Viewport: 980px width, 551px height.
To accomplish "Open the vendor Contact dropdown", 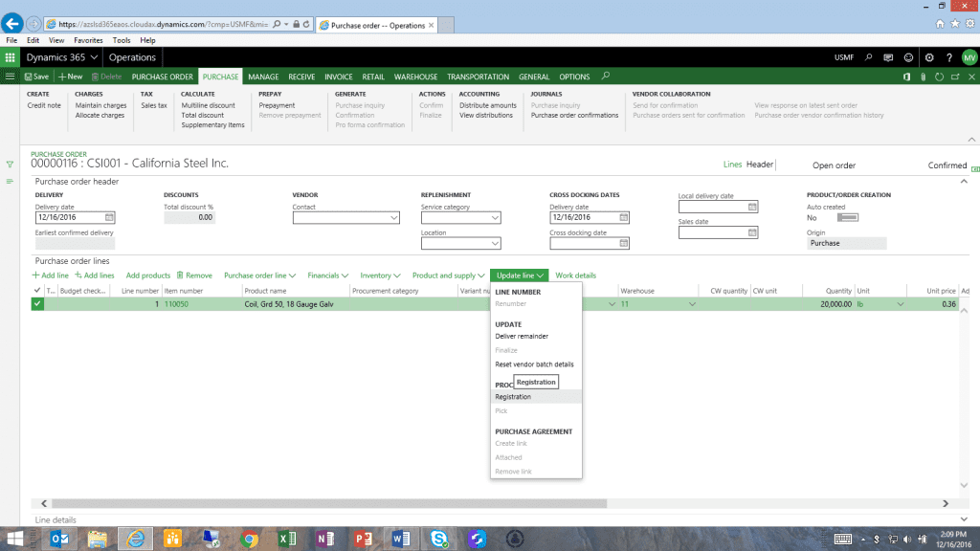I will [393, 218].
